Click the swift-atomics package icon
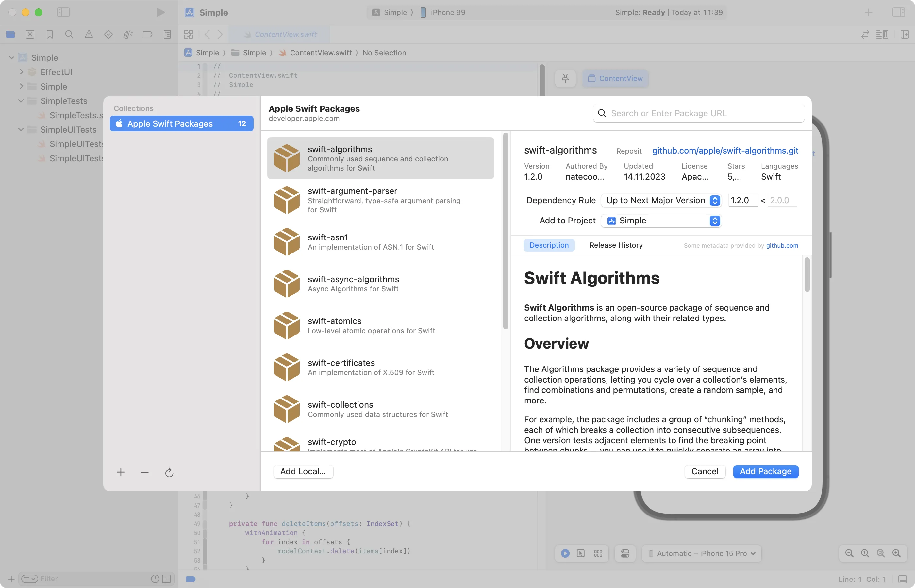The image size is (915, 588). pyautogui.click(x=286, y=325)
